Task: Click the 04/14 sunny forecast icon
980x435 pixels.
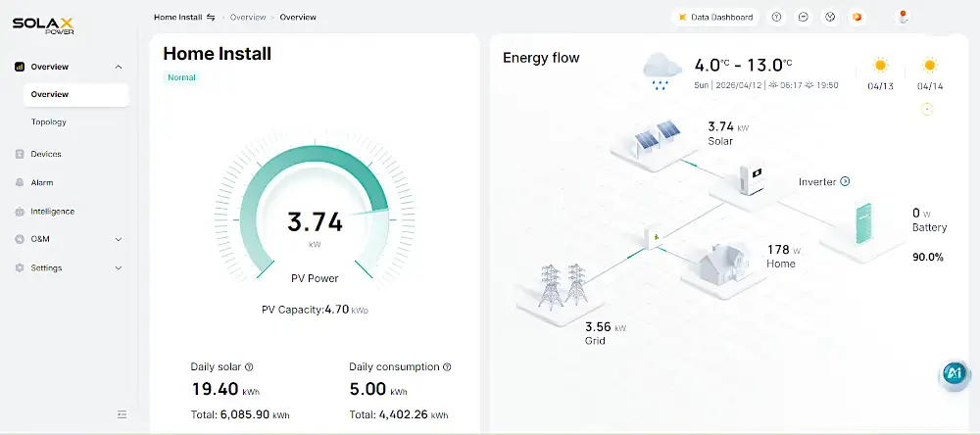Action: 930,65
